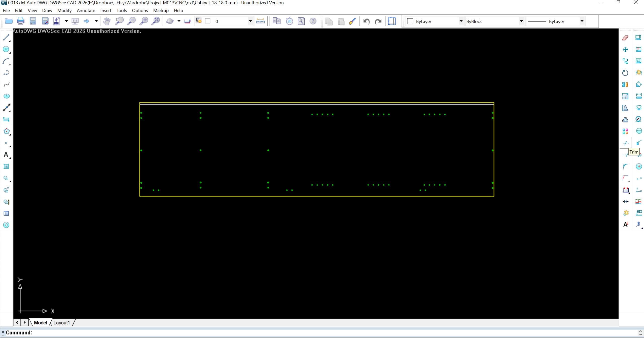Screen dimensions: 644x338
Task: Switch to the Model tab
Action: pos(40,323)
